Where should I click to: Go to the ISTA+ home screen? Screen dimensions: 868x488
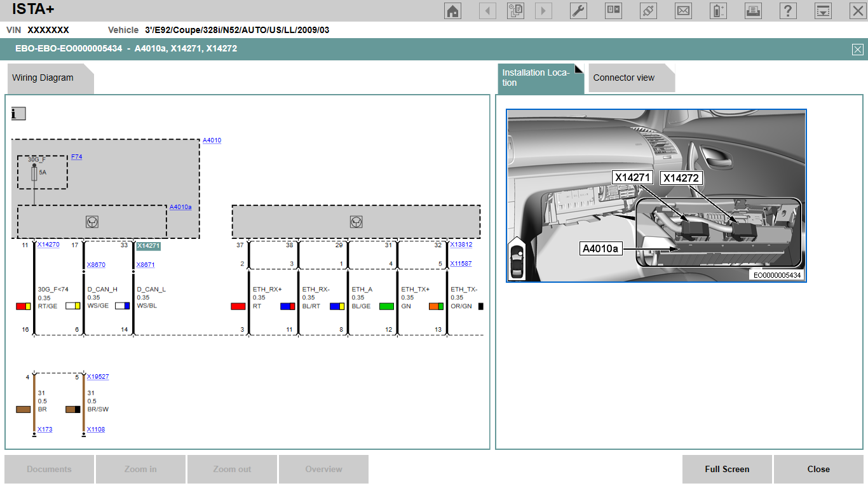(452, 11)
